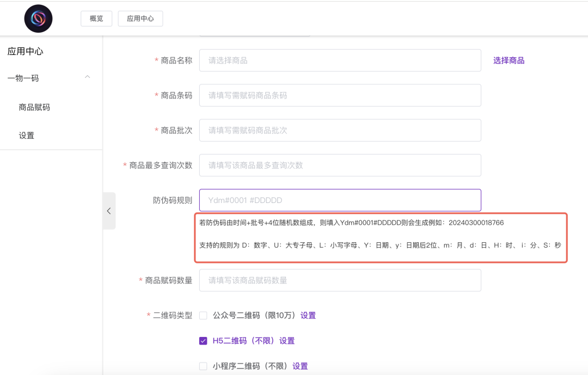The width and height of the screenshot is (588, 375).
Task: Open 设置 link beside 小程序二维码
Action: point(300,366)
